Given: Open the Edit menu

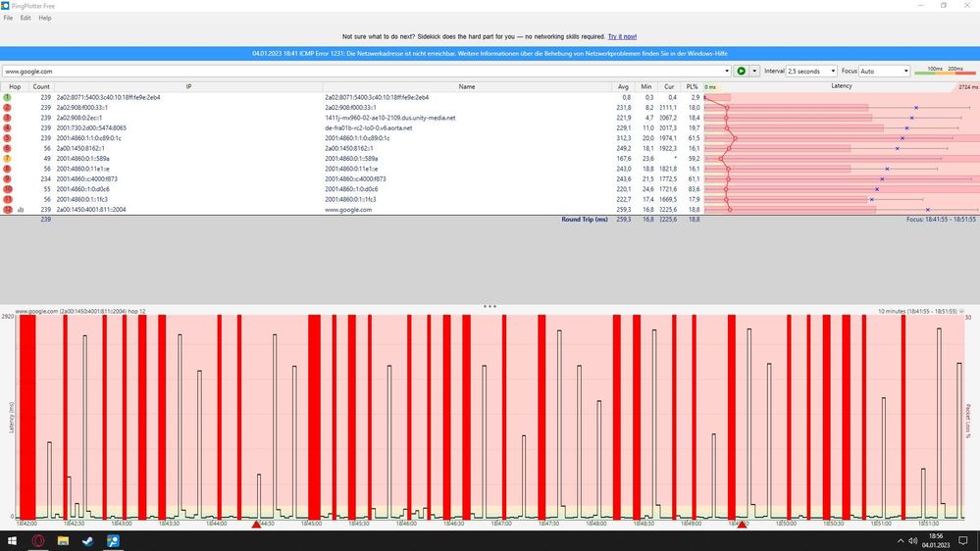Looking at the screenshot, I should pyautogui.click(x=26, y=18).
